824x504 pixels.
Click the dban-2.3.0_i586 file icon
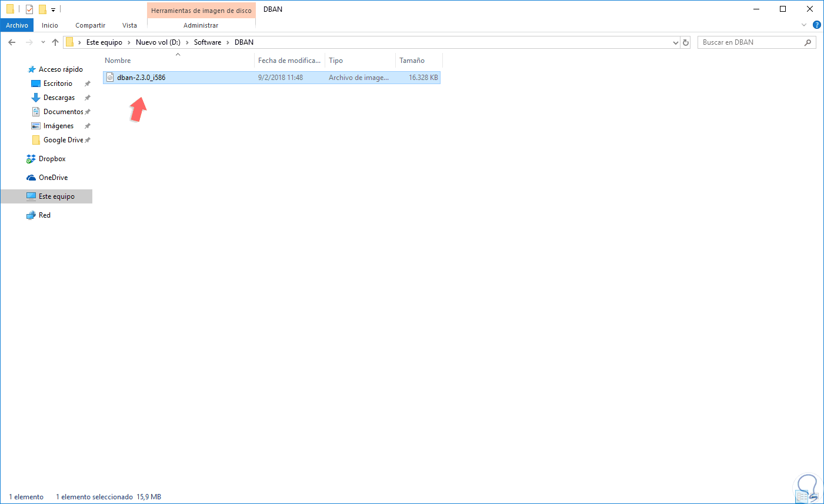coord(110,78)
